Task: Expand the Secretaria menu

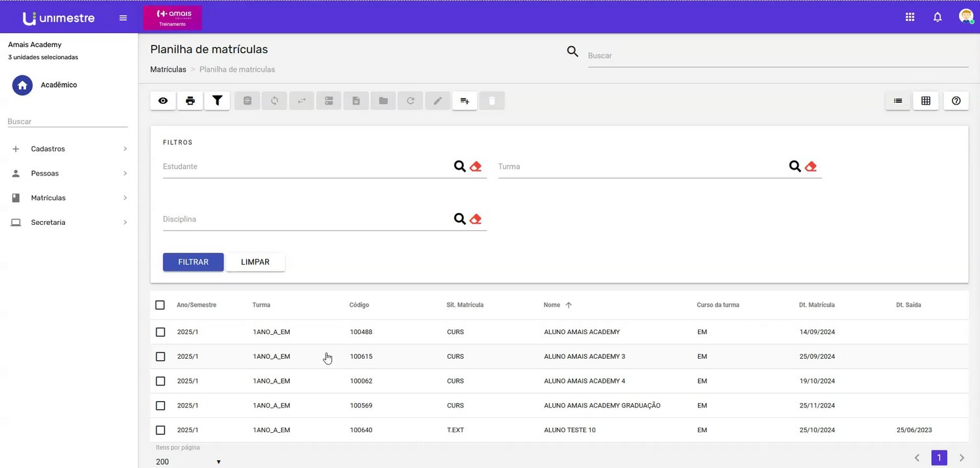Action: pyautogui.click(x=69, y=222)
